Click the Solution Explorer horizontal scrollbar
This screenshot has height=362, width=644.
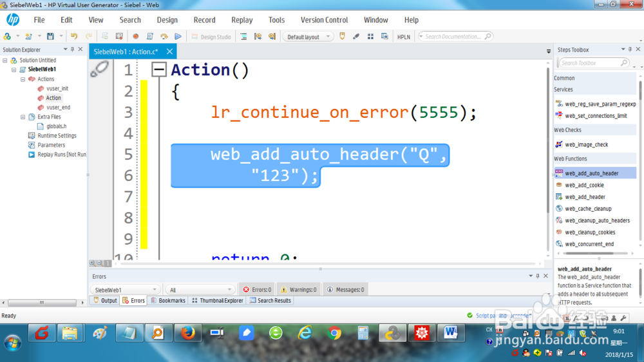43,303
